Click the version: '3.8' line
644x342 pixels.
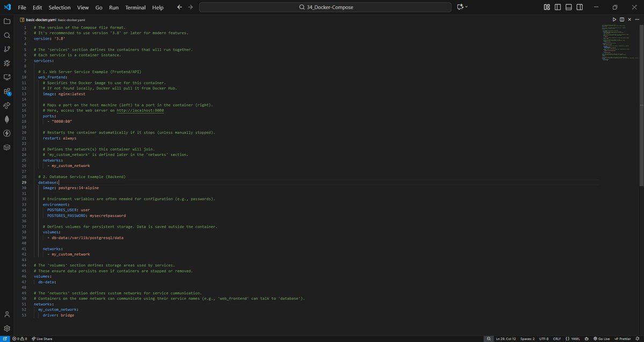pos(49,38)
